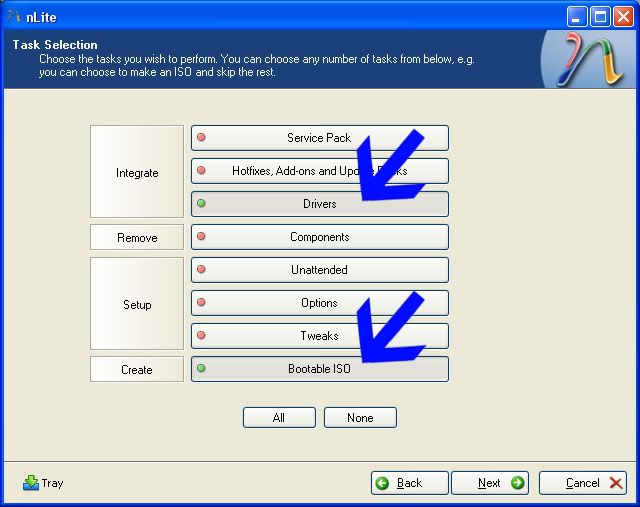Click the green arrow icon on Next

(516, 483)
